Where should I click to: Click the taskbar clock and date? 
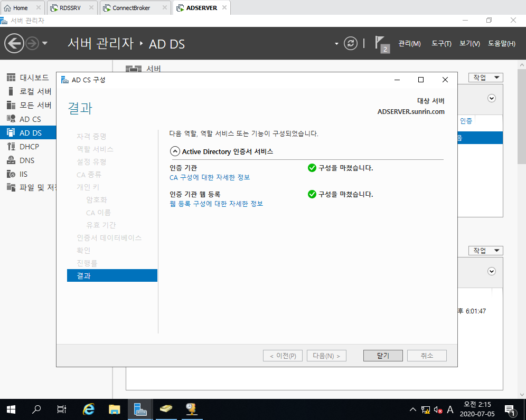coord(477,409)
